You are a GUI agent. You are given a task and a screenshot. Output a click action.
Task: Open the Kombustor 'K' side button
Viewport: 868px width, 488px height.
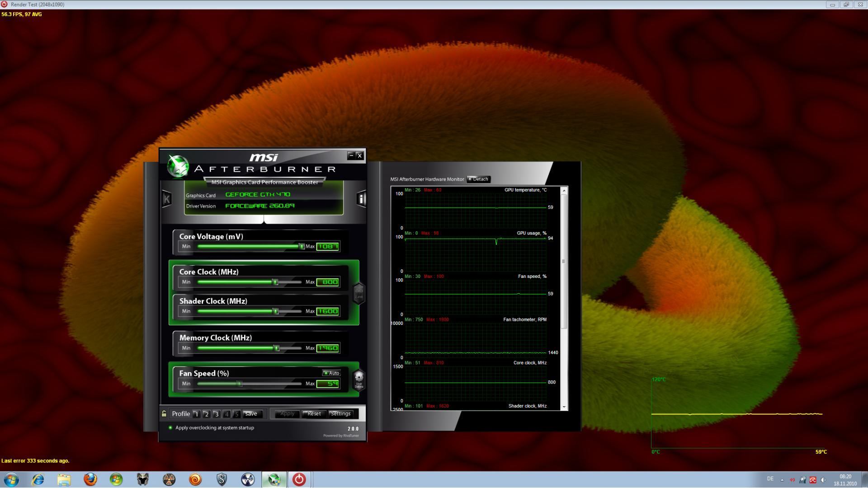click(166, 199)
